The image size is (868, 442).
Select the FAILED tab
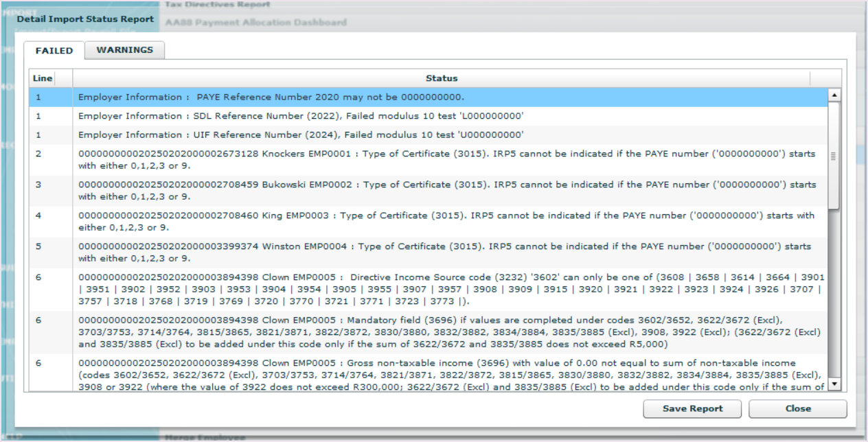coord(54,51)
